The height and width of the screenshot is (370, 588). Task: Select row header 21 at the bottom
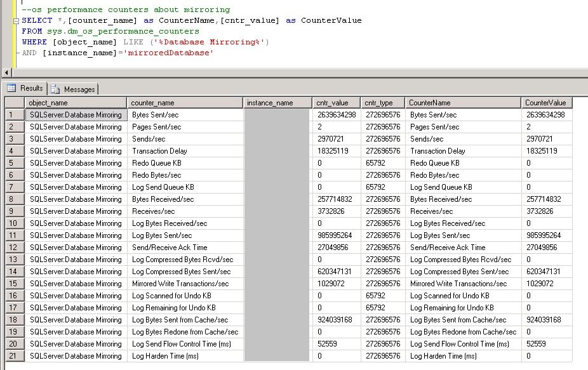[11, 356]
